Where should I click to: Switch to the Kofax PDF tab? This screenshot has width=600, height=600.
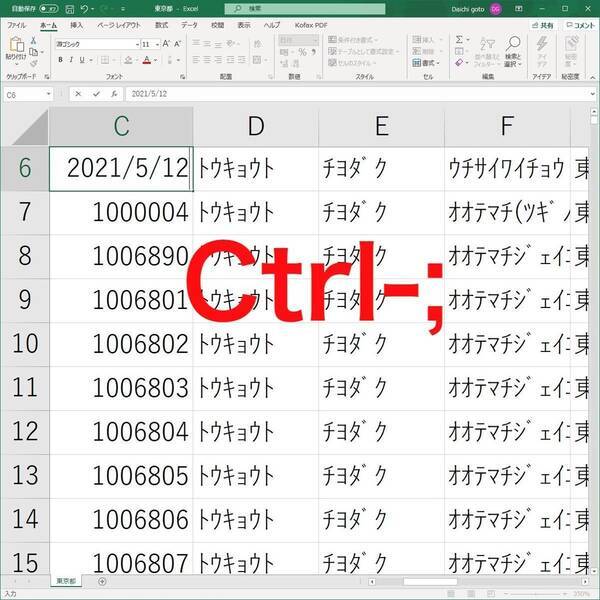pyautogui.click(x=311, y=25)
